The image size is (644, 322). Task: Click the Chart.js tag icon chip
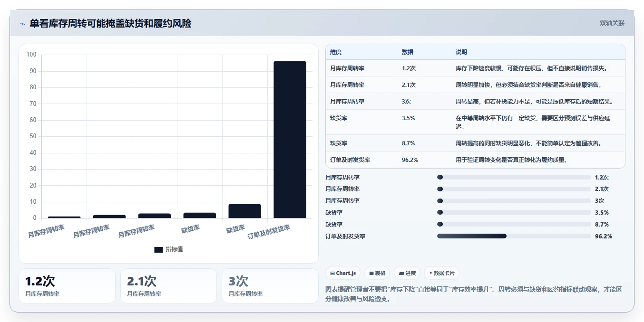(x=342, y=273)
